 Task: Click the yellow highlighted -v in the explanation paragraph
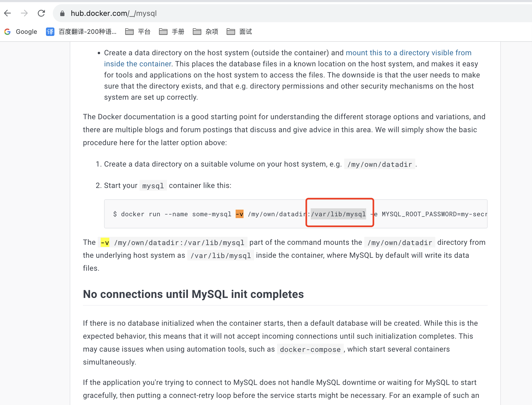point(105,242)
